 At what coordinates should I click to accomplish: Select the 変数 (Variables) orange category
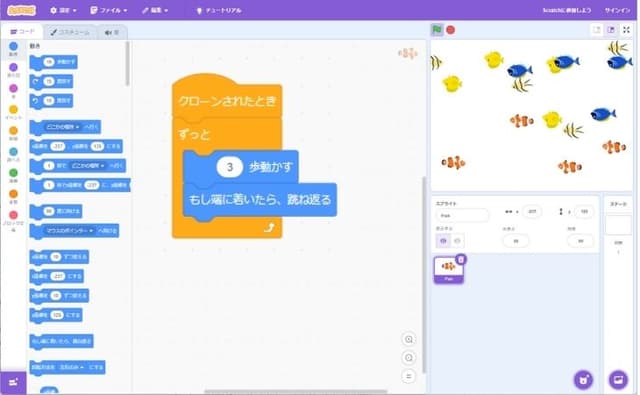[13, 197]
